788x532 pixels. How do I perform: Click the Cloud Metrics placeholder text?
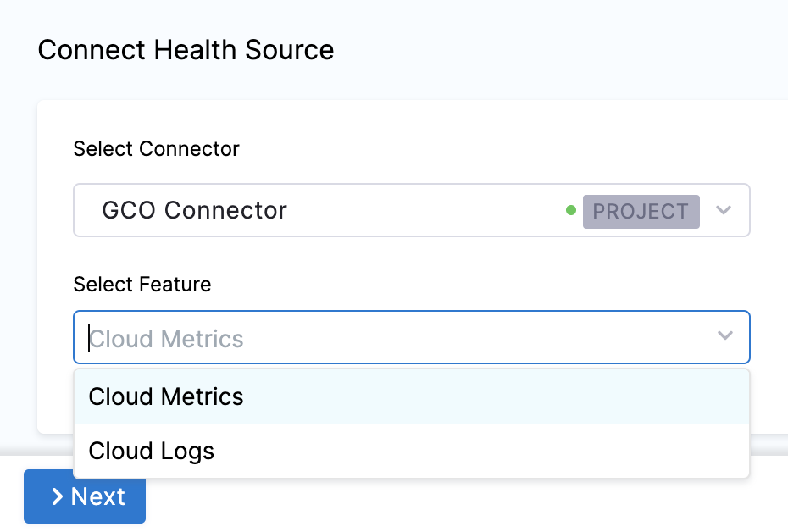(168, 339)
